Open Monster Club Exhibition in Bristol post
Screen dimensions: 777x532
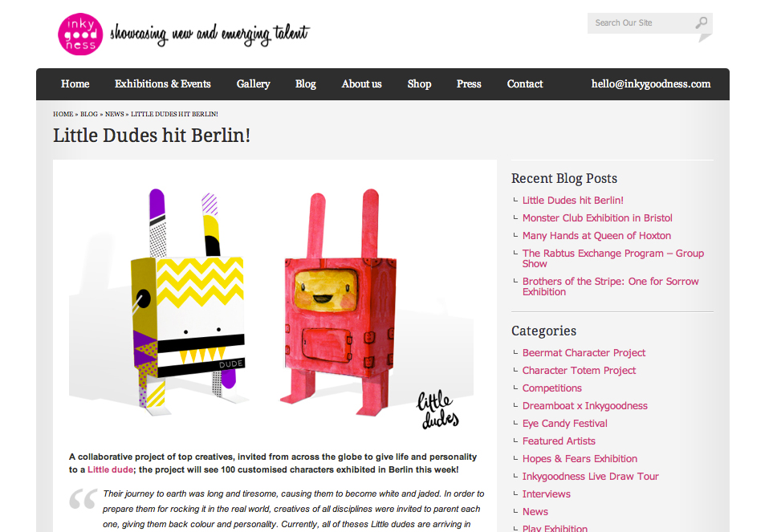click(x=597, y=218)
